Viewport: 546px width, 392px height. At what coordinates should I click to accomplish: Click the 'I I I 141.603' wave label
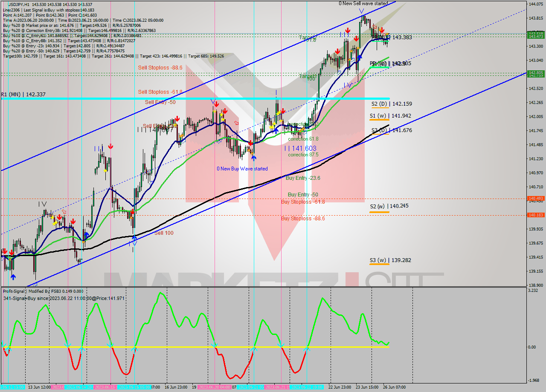300,148
